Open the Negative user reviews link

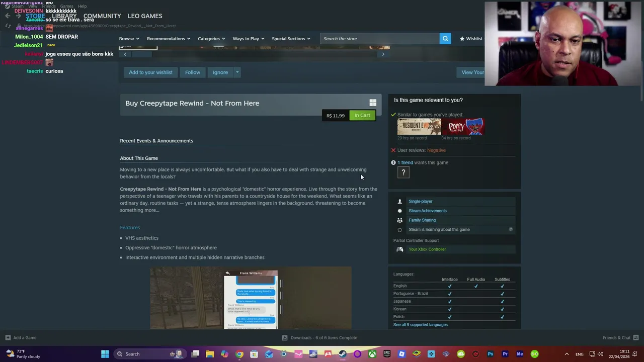pos(436,150)
